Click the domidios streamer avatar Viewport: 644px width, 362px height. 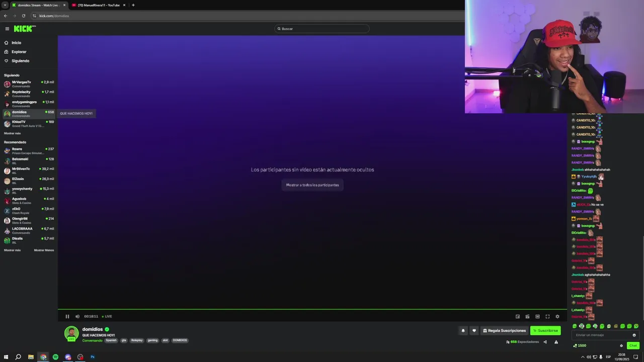[71, 333]
